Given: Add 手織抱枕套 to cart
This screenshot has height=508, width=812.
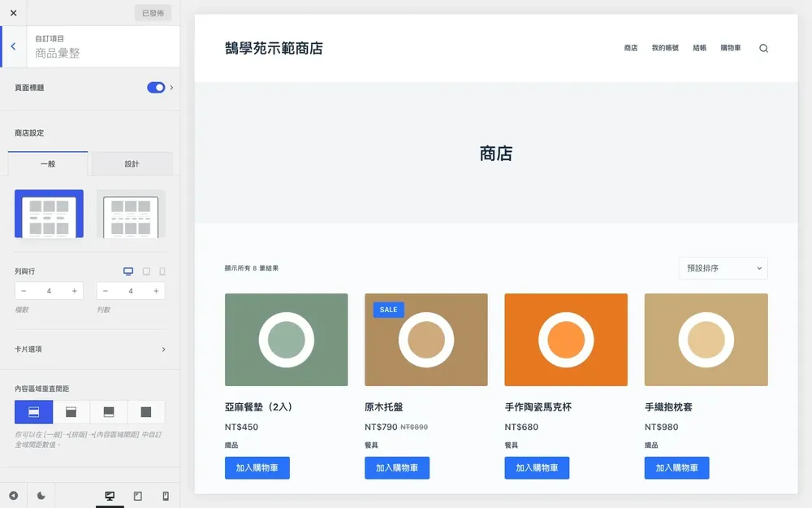Looking at the screenshot, I should click(676, 467).
